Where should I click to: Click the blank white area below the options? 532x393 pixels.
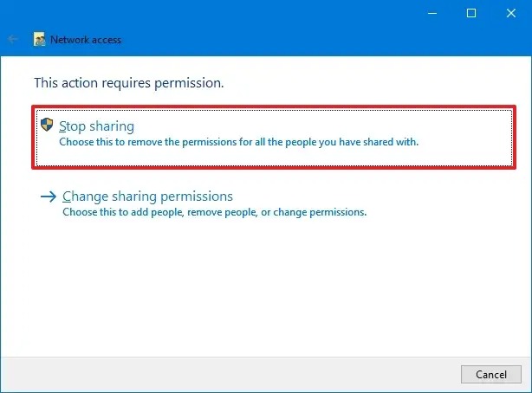tap(260, 286)
